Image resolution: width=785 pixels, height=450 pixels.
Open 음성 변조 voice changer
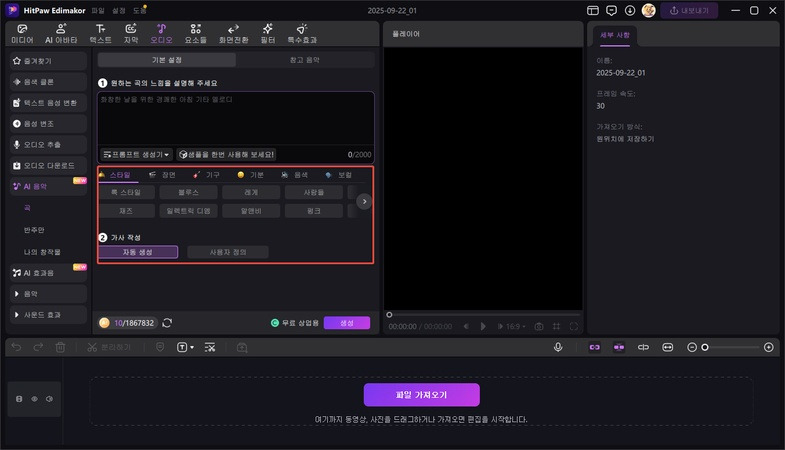click(48, 124)
